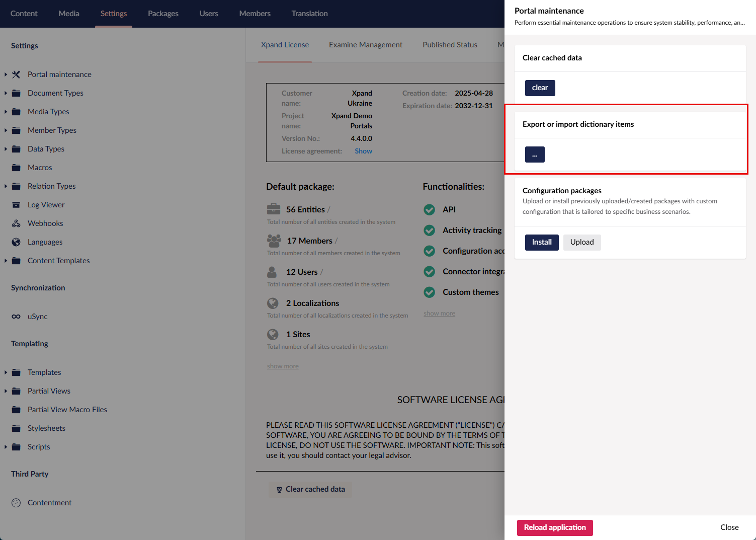The width and height of the screenshot is (756, 540).
Task: Expand the Data Types folder arrow
Action: point(6,149)
